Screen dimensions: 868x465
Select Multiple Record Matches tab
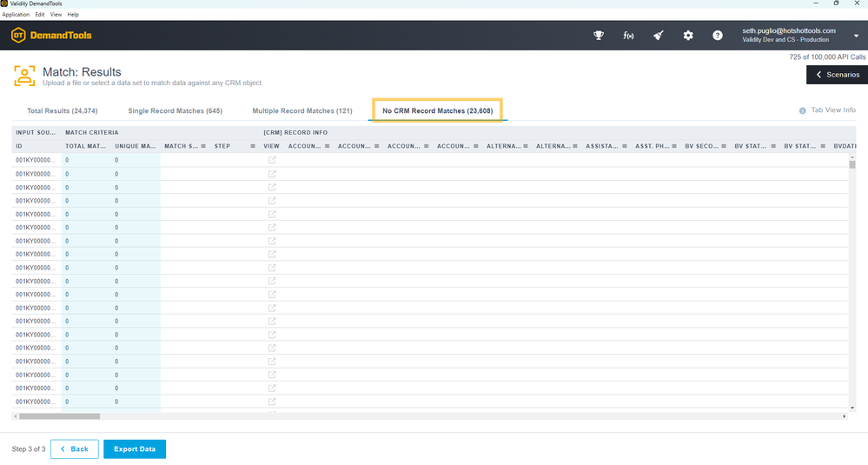point(301,111)
